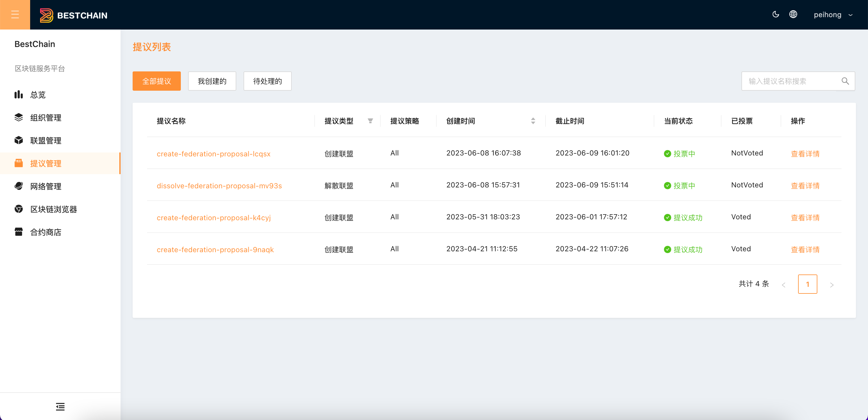Click the 提议列表 page title

click(x=152, y=47)
